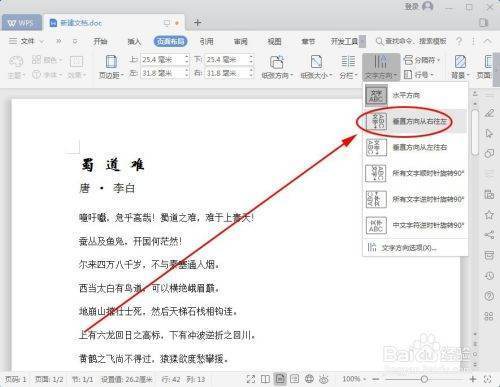Open the WPS home tab
The height and width of the screenshot is (387, 500).
pos(21,23)
